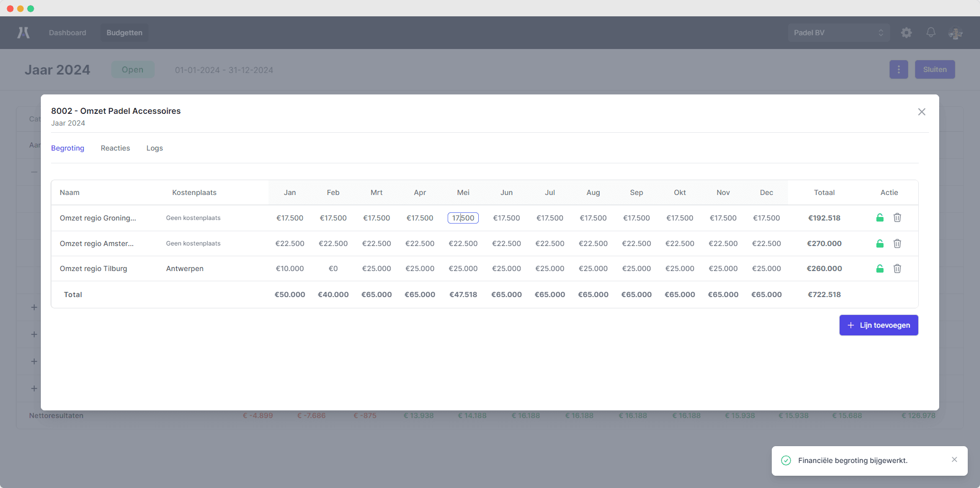The width and height of the screenshot is (980, 488).
Task: Open the notifications bell
Action: (930, 33)
